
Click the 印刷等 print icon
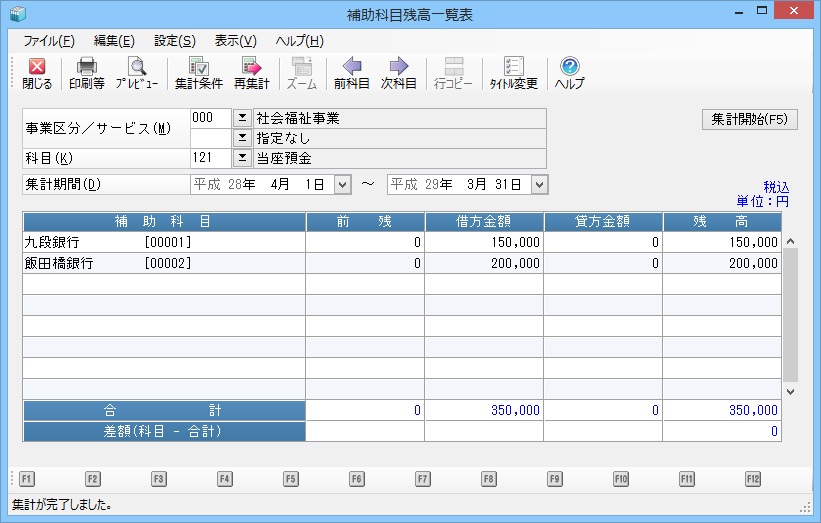[86, 74]
